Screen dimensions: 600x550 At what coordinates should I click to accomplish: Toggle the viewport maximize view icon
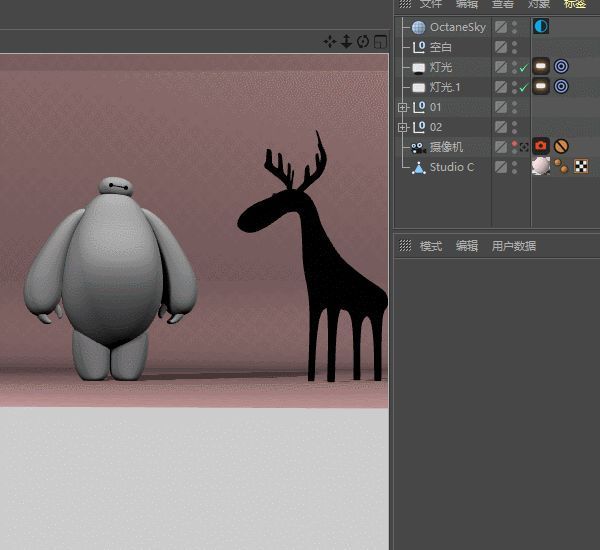(x=380, y=42)
